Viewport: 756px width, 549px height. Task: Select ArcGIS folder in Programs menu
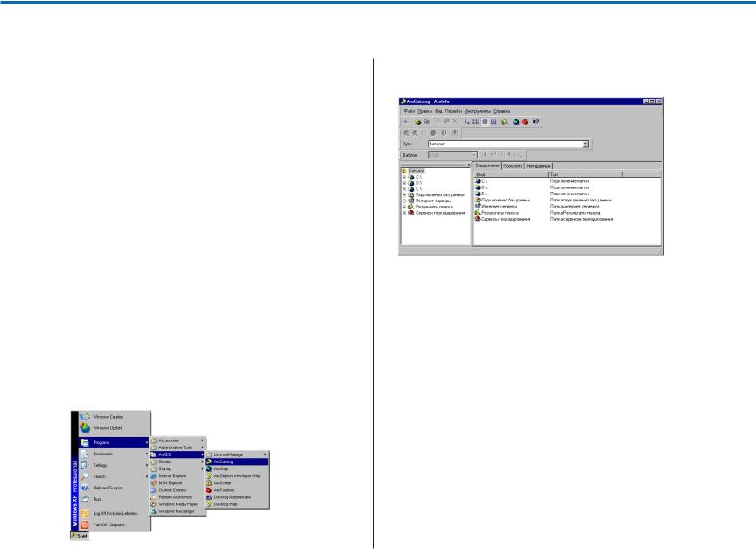tap(178, 454)
